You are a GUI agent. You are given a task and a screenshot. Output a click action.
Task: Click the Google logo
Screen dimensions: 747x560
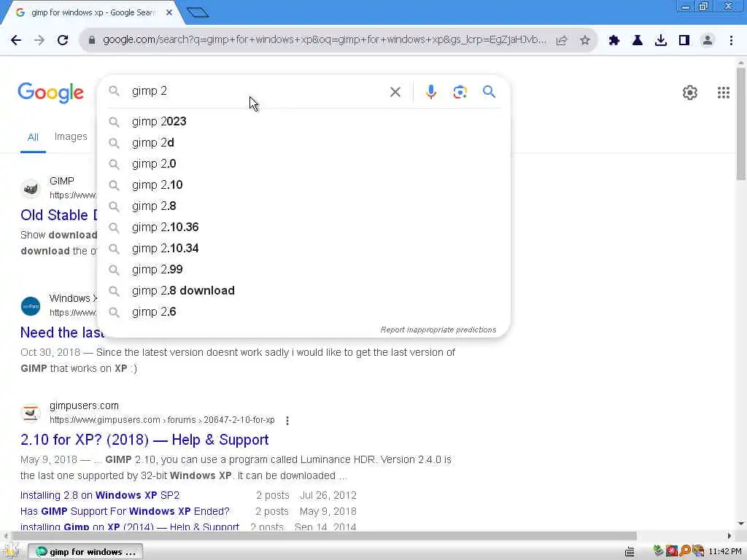coord(51,93)
